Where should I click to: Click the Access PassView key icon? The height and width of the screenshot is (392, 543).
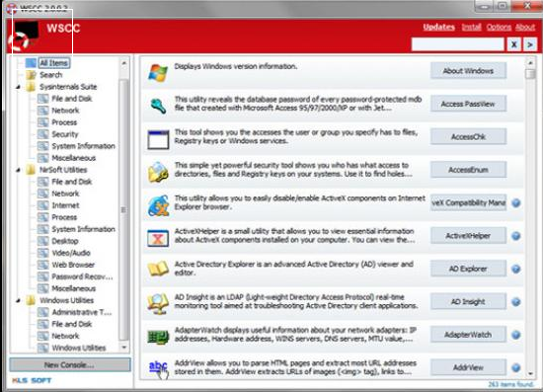pos(158,106)
